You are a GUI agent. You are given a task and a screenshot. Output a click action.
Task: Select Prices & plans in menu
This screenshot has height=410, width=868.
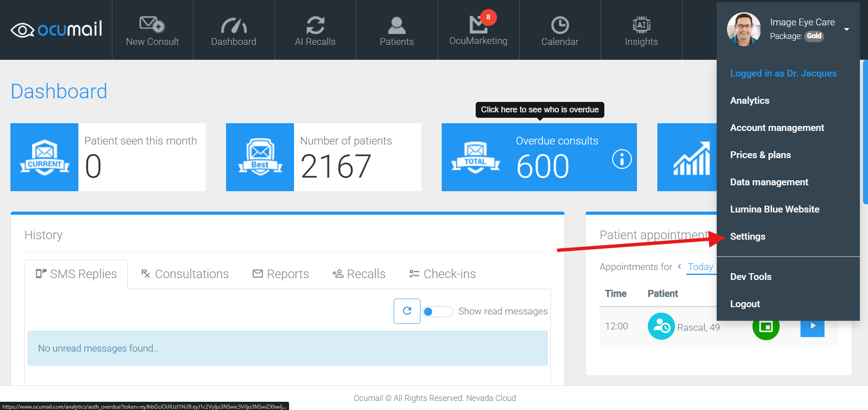[761, 155]
